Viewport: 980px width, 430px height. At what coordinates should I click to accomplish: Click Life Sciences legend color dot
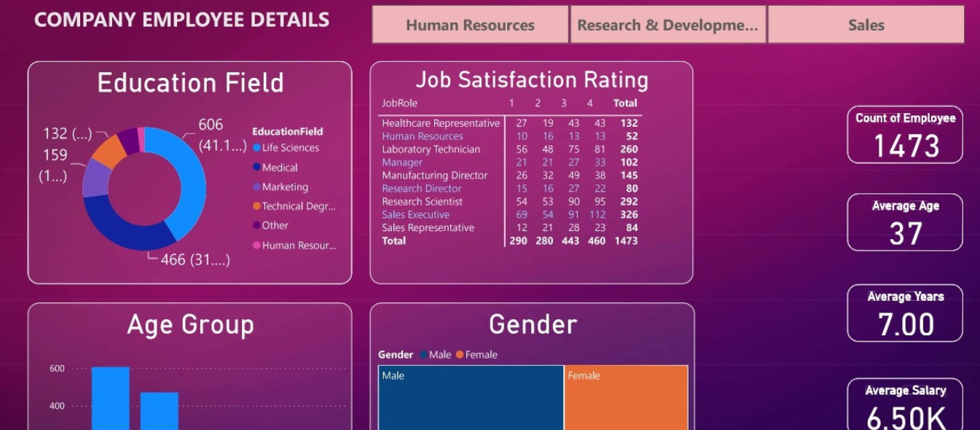click(x=256, y=147)
